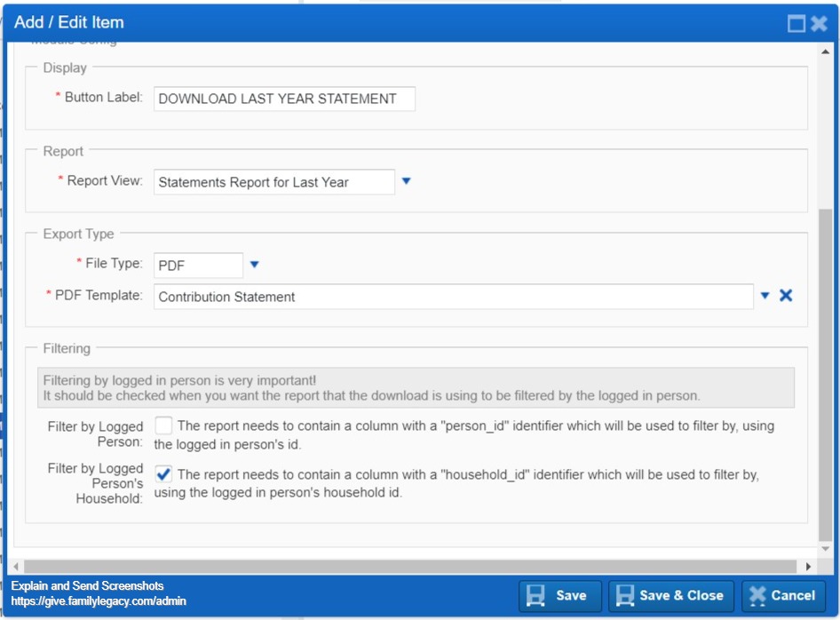Viewport: 840px width, 620px height.
Task: Click into the Button Label text field
Action: coord(284,99)
